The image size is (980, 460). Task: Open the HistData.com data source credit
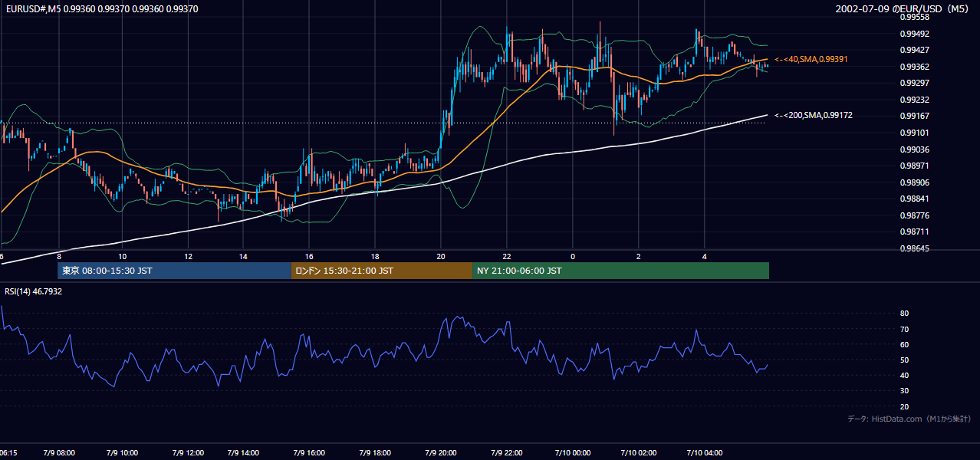click(x=909, y=419)
